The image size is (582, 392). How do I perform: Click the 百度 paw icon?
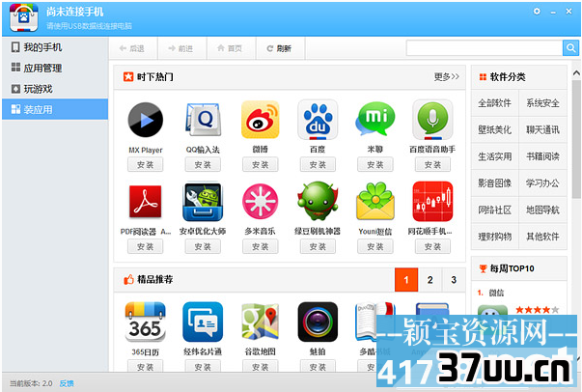point(318,120)
